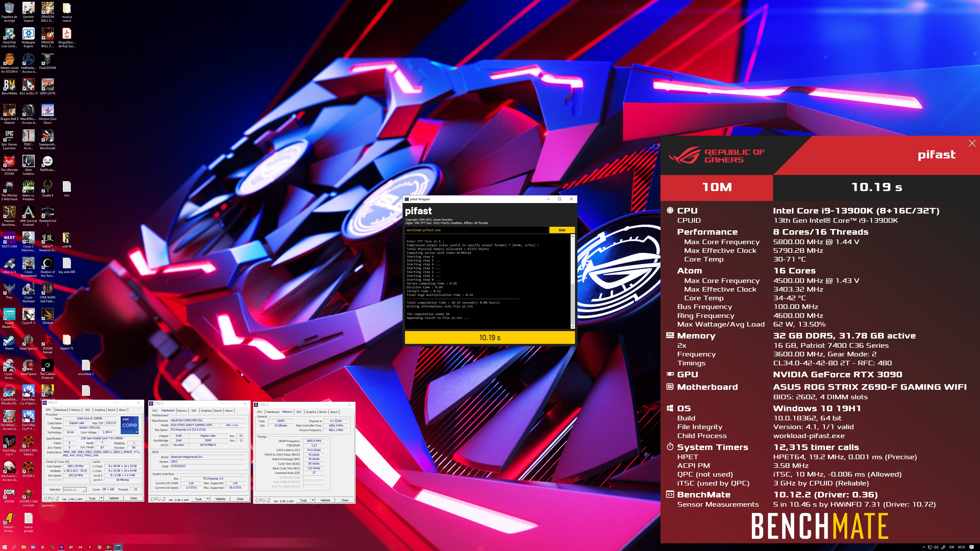Select the 3600.0 MHz DRAM Frequency value
The image size is (980, 551).
(314, 441)
